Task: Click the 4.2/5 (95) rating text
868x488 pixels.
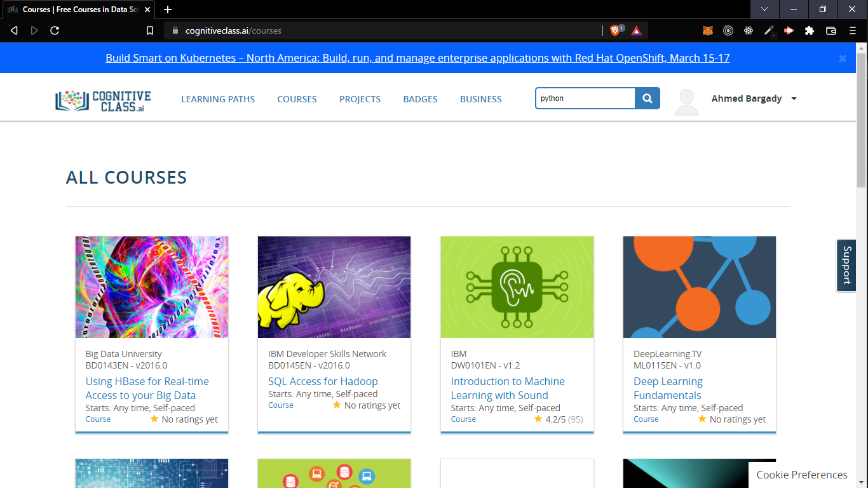Action: click(564, 419)
